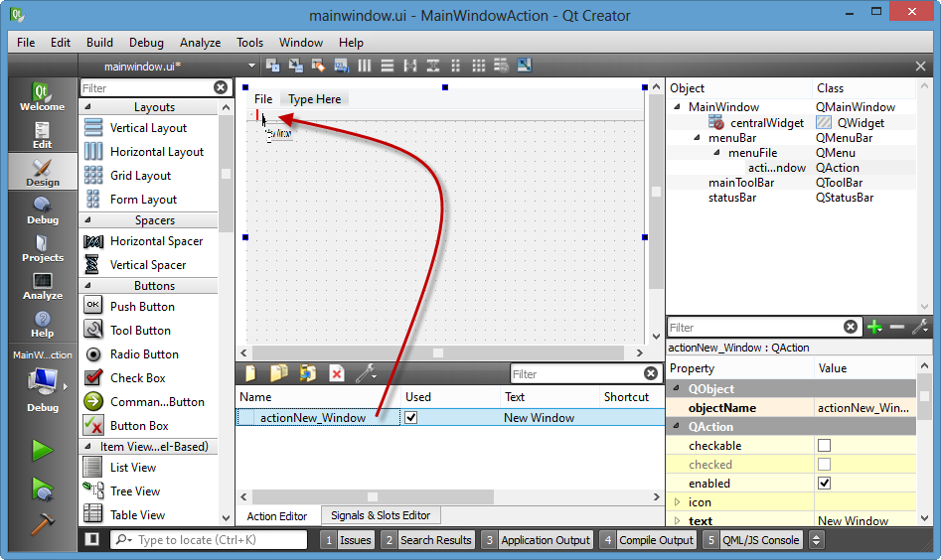Open Edit mode in the sidebar
941x560 pixels.
pos(42,135)
